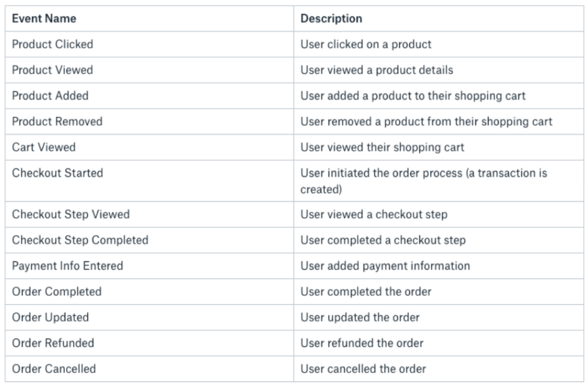Click the Order Refunded event cell
Image resolution: width=588 pixels, height=387 pixels.
(x=53, y=343)
